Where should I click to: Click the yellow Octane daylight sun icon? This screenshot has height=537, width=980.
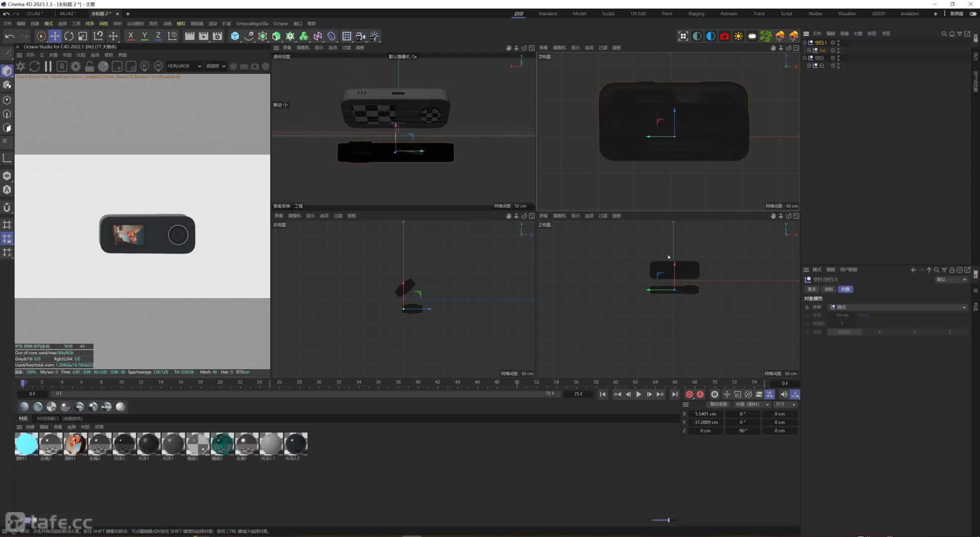tap(738, 36)
